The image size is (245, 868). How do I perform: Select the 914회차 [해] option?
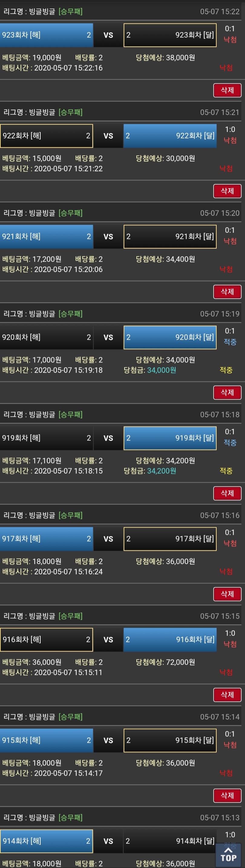(x=47, y=841)
